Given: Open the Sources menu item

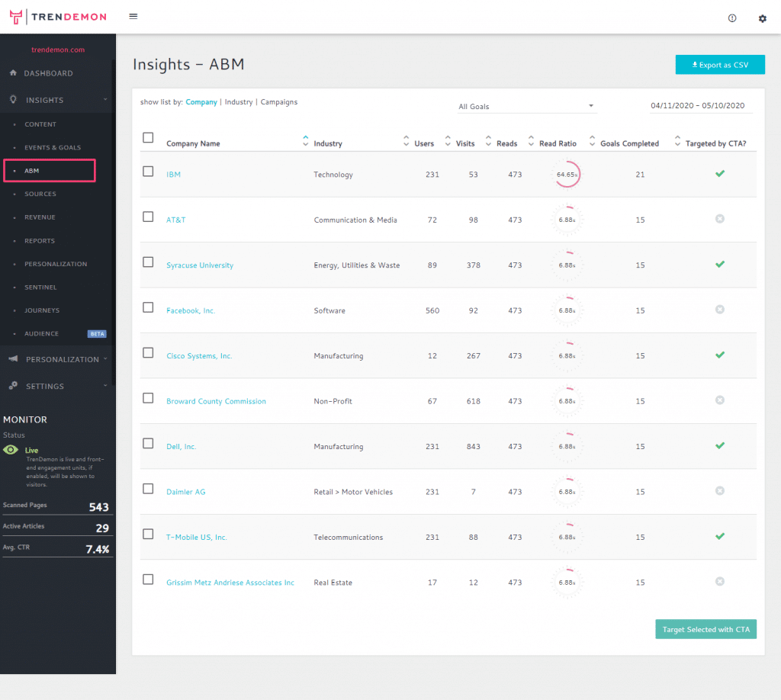Looking at the screenshot, I should pyautogui.click(x=40, y=194).
